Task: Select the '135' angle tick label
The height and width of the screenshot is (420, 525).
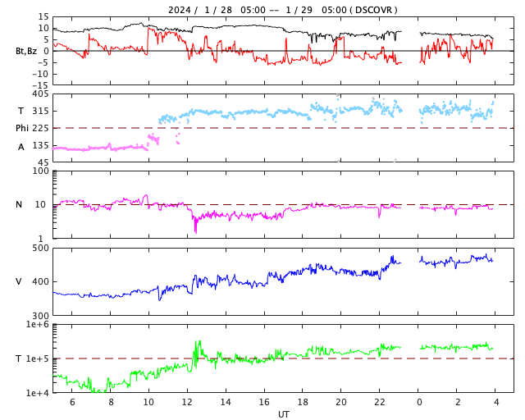Action: click(x=40, y=145)
